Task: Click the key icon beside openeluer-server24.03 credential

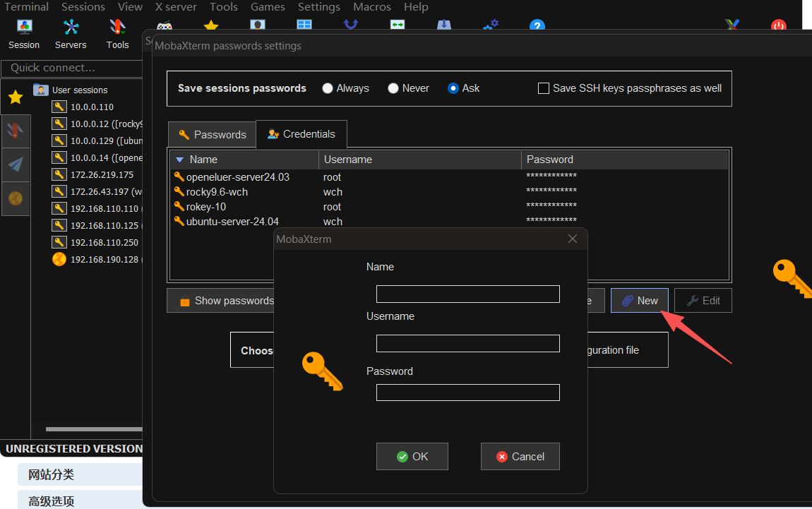Action: point(179,176)
